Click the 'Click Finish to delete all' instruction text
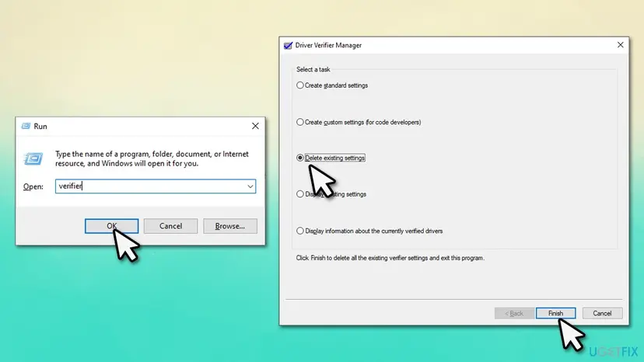Screen dimensions: 644x362 coord(390,258)
